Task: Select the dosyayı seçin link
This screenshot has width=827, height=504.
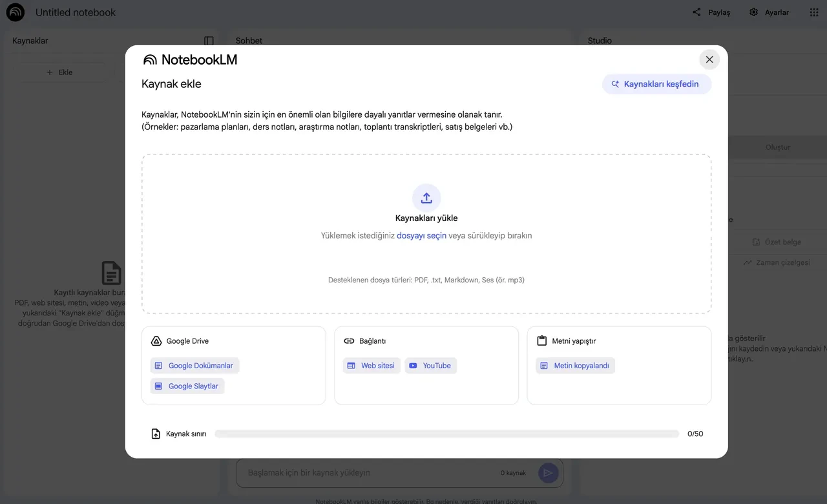Action: coord(421,235)
